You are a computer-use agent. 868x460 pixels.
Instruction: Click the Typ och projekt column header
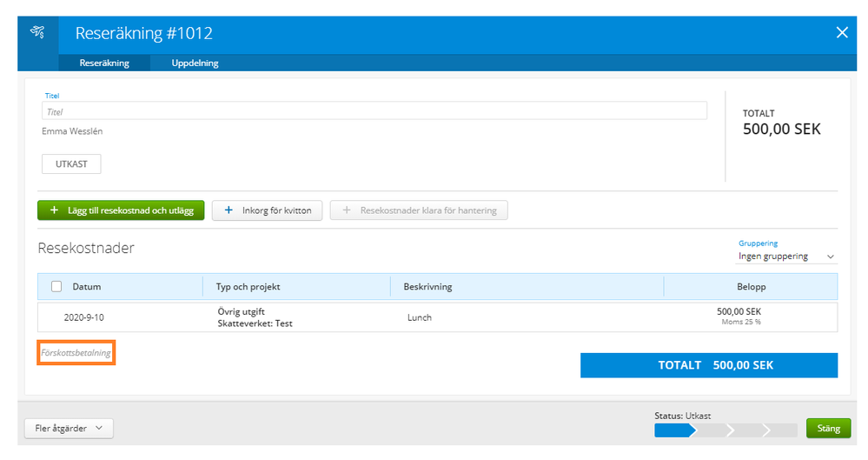pos(248,286)
